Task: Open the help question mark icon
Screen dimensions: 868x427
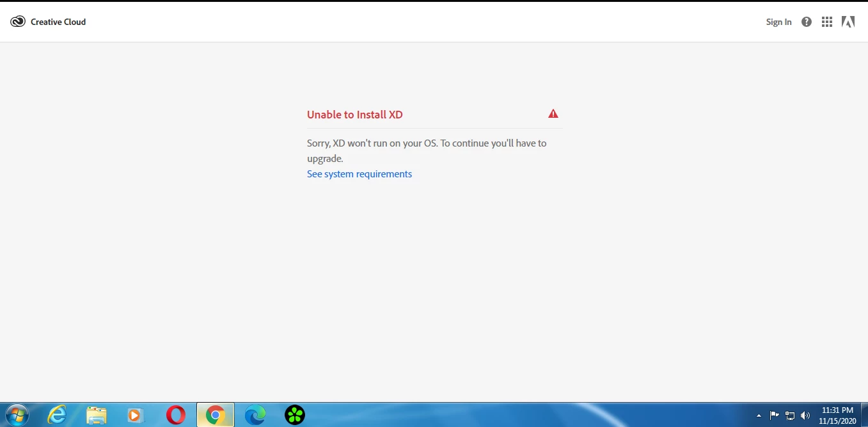Action: click(807, 22)
